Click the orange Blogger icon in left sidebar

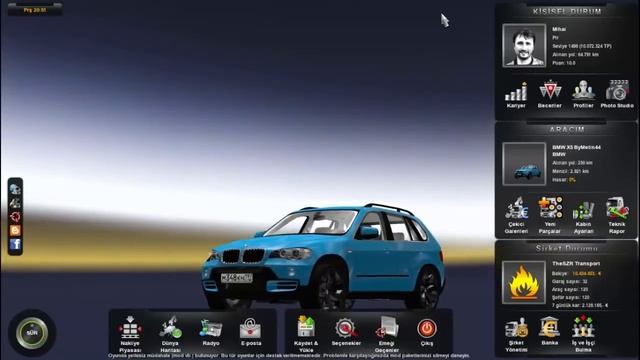pos(15,230)
